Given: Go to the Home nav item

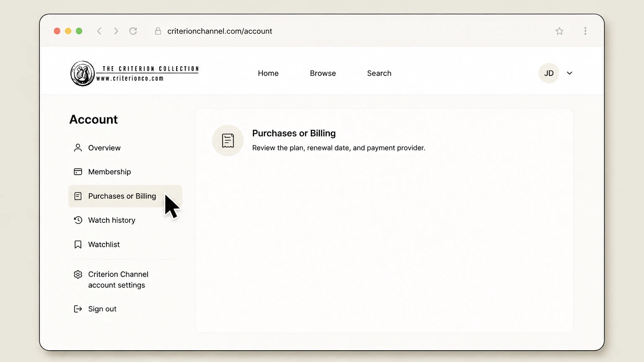Looking at the screenshot, I should [x=268, y=73].
